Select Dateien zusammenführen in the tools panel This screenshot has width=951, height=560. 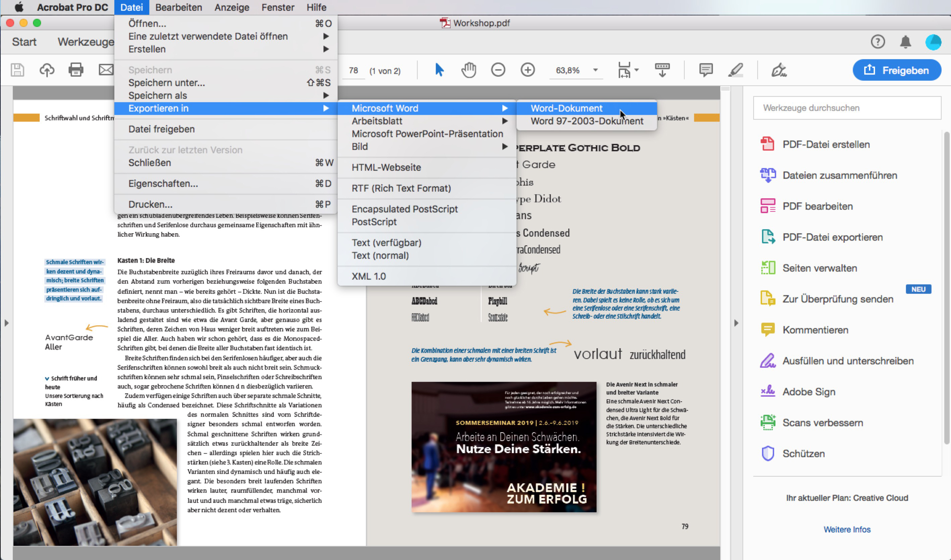tap(840, 175)
